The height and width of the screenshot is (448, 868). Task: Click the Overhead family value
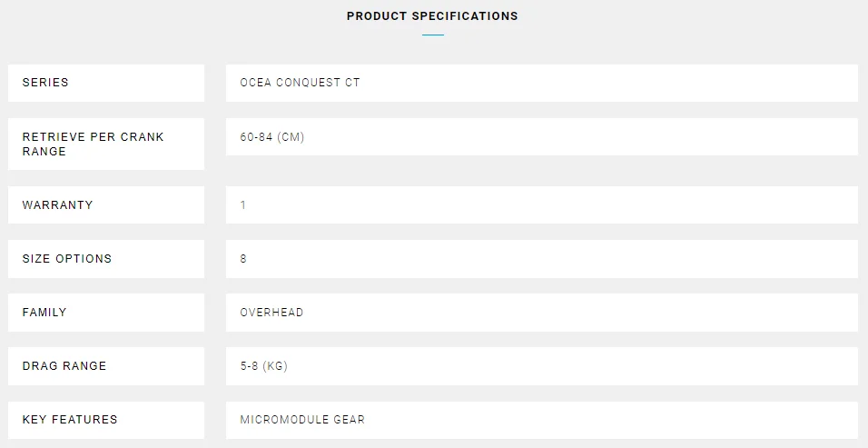[271, 313]
